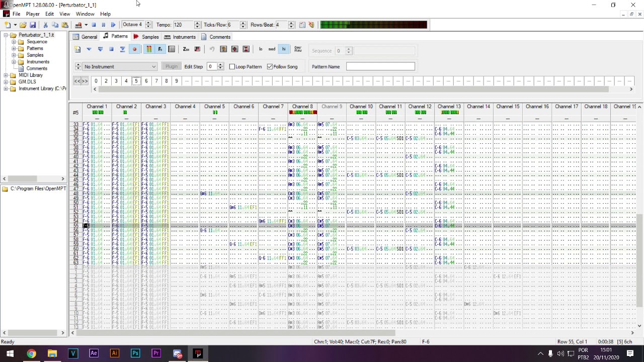Expand the Patterns folder in tree
The width and height of the screenshot is (644, 362).
coord(14,48)
